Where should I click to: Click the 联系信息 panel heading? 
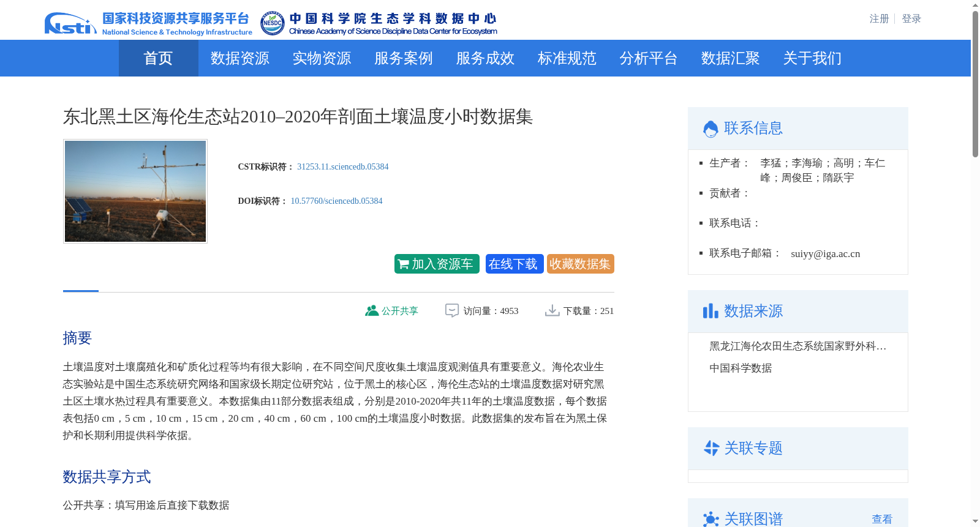[753, 129]
